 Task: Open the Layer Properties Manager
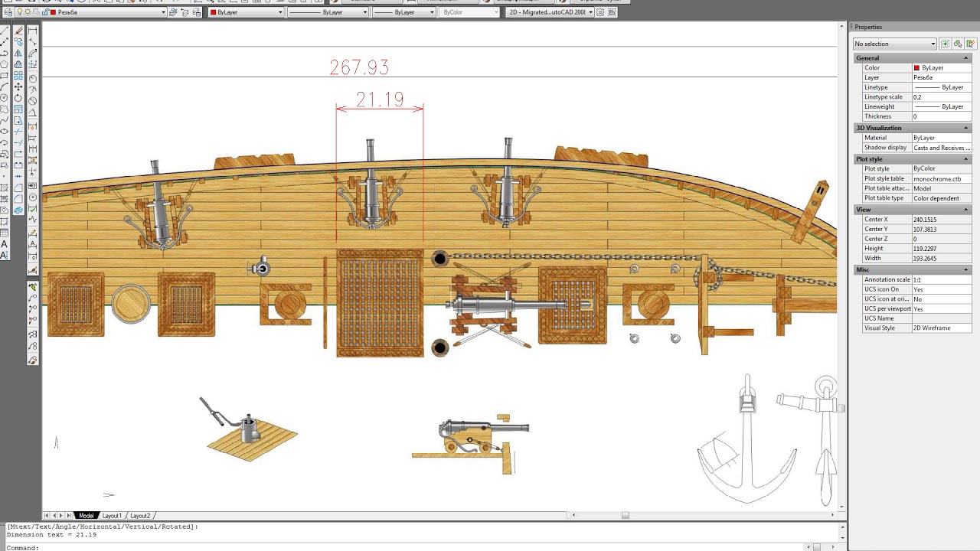(8, 12)
